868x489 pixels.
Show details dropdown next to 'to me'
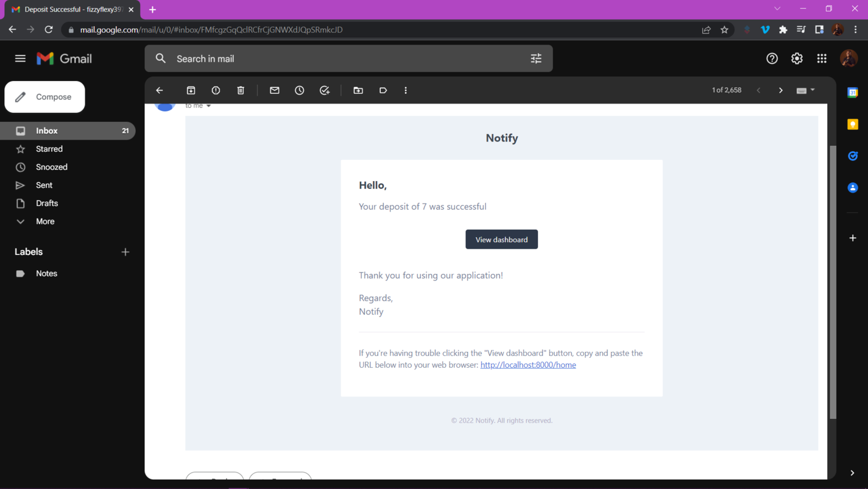tap(208, 106)
